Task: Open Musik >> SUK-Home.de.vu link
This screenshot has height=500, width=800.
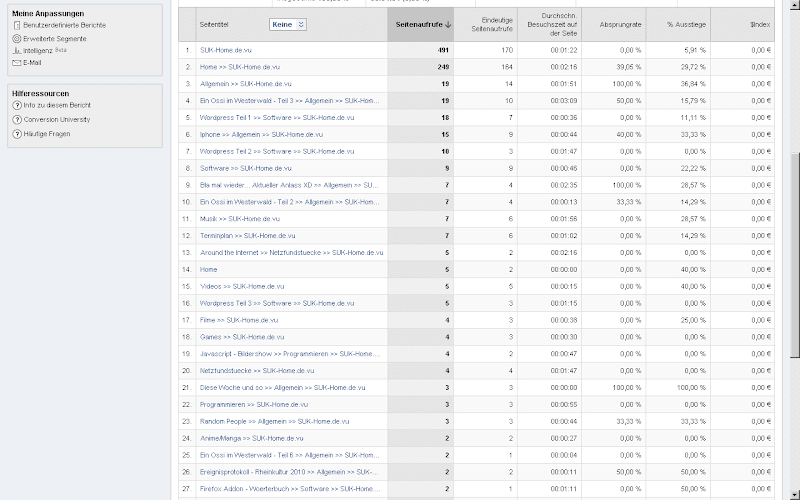Action: click(239, 218)
